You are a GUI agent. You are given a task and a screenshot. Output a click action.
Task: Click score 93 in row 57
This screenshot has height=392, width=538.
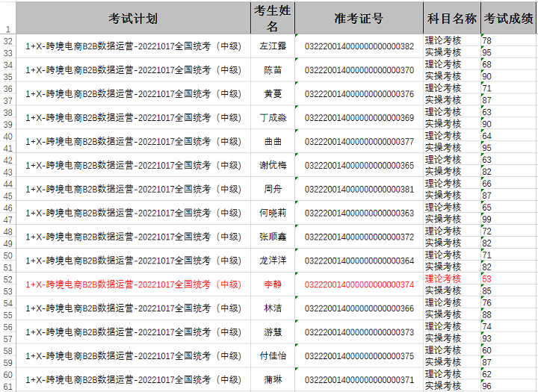pyautogui.click(x=508, y=337)
